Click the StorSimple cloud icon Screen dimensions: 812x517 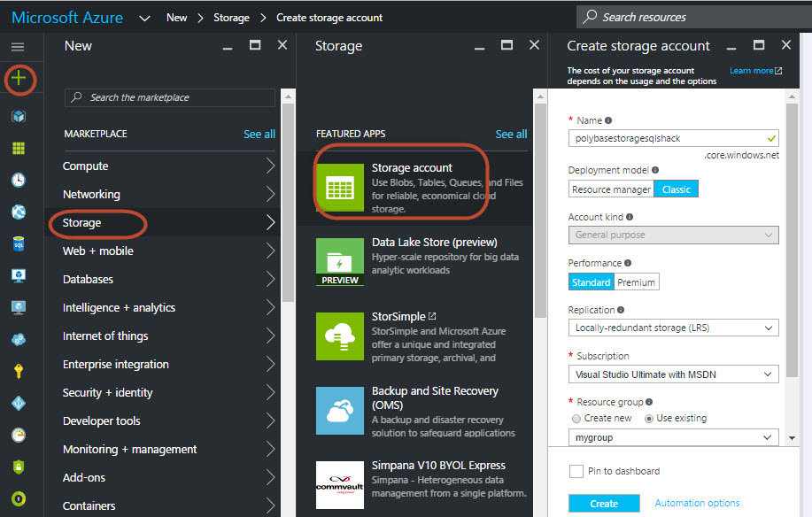point(339,334)
